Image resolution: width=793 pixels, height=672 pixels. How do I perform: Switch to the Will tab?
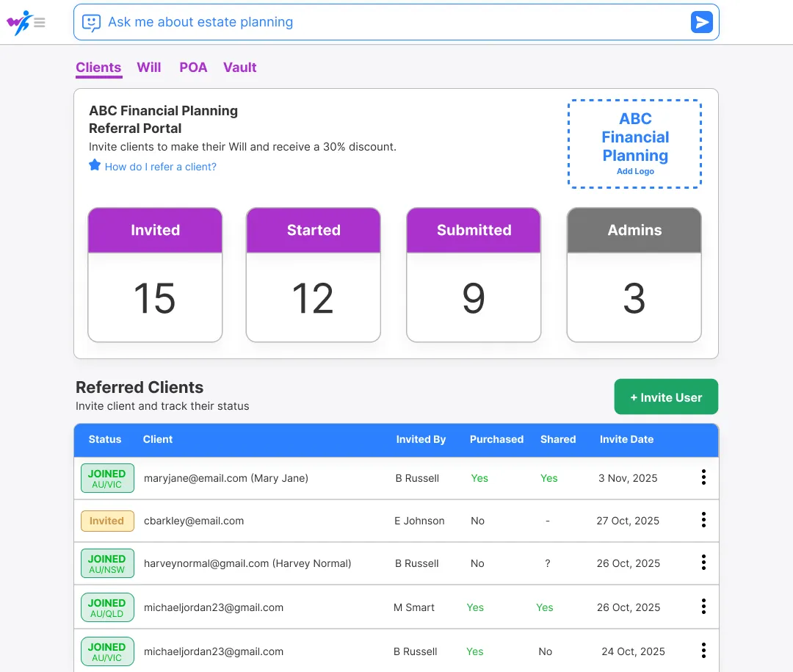tap(149, 67)
